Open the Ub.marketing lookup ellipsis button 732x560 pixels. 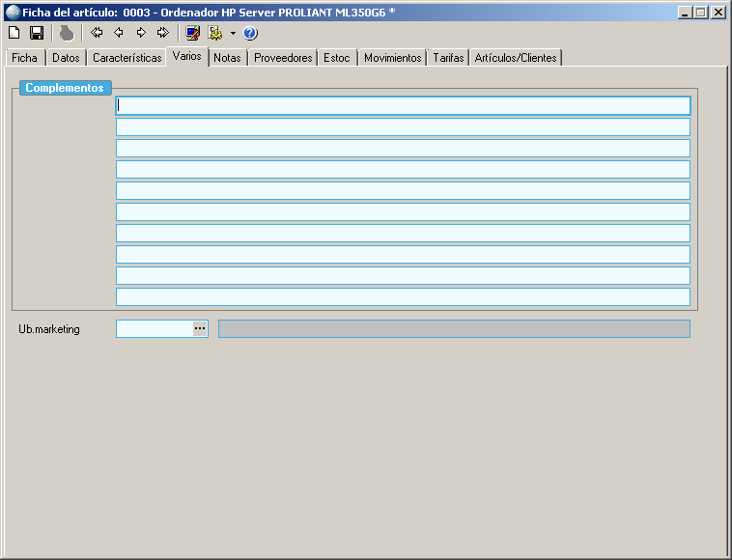click(200, 329)
